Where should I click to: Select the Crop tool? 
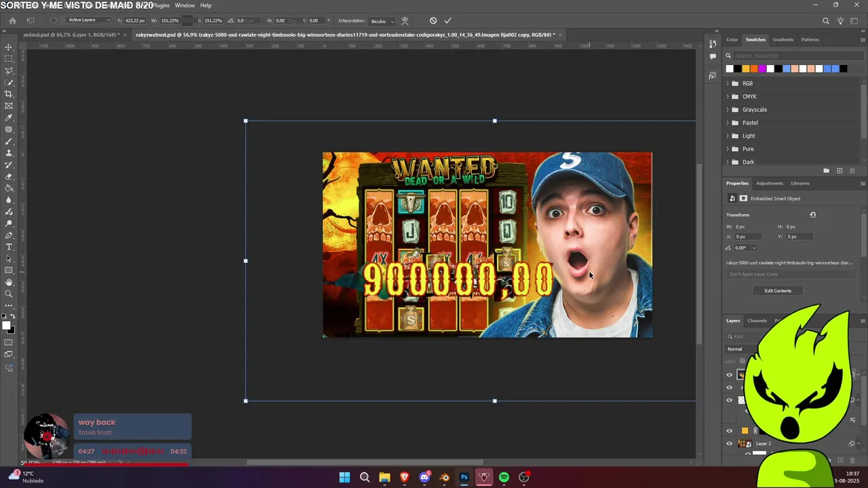9,94
